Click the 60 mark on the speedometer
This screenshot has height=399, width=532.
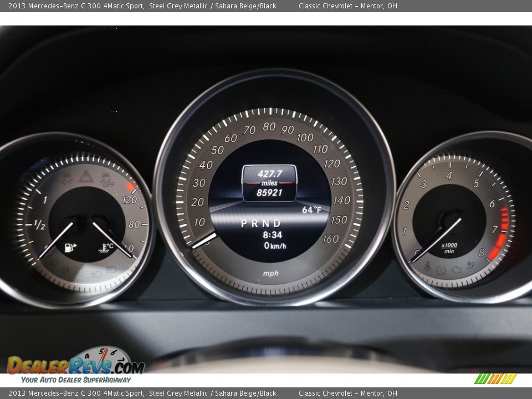pyautogui.click(x=231, y=138)
